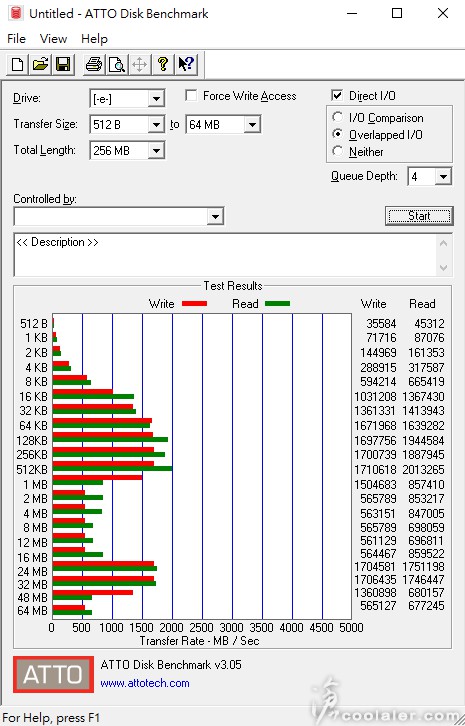The image size is (465, 726).
Task: Click the 512KB green read bar
Action: point(113,469)
